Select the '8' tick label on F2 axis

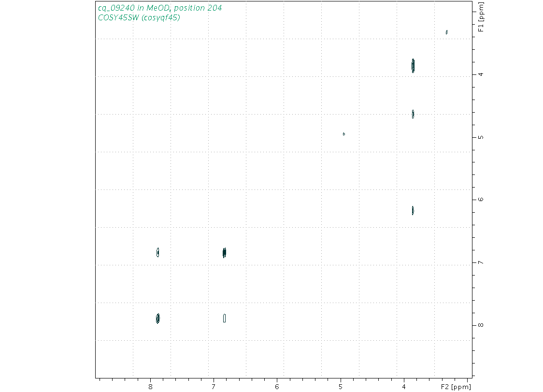[150, 387]
